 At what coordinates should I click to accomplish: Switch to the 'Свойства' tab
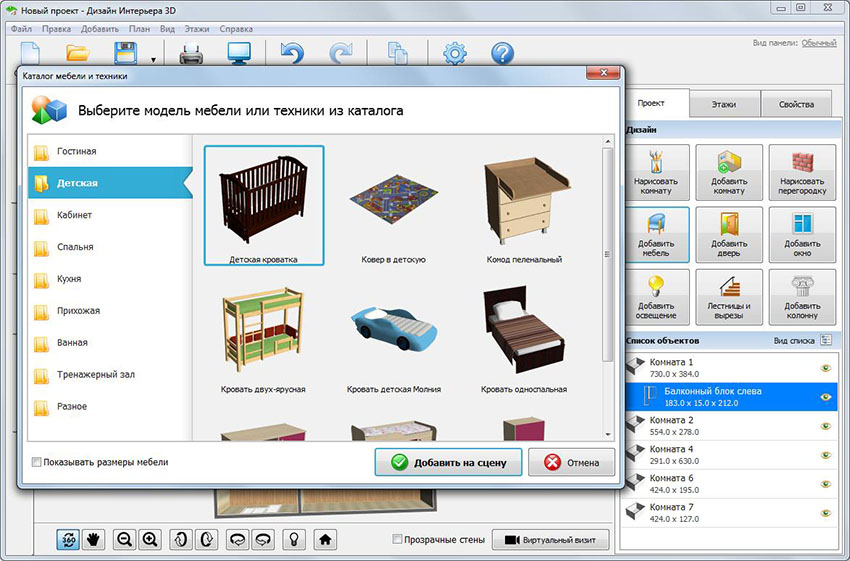coord(795,104)
